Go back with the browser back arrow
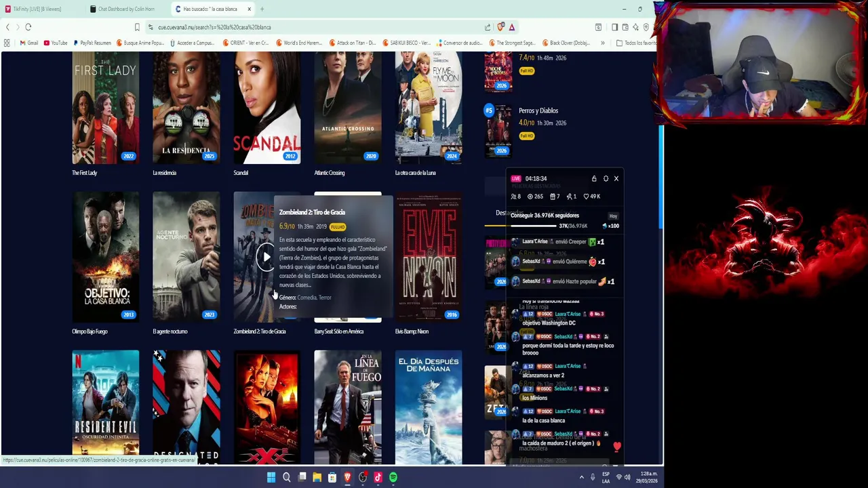868x488 pixels. pos(7,27)
